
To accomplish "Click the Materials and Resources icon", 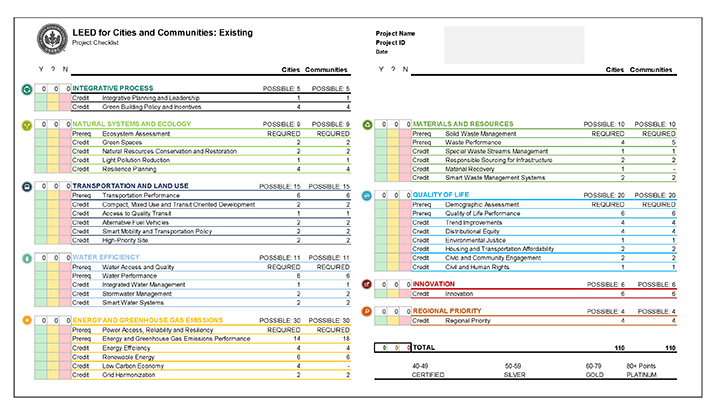I will coord(367,125).
